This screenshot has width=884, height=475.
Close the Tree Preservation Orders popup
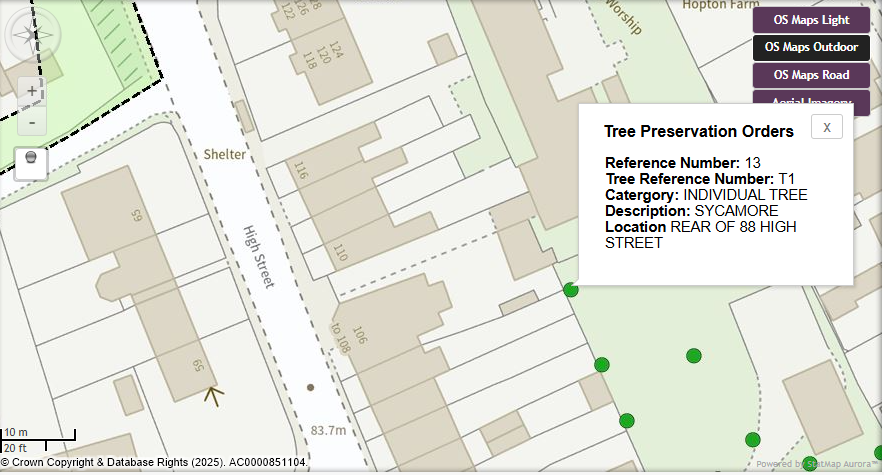[x=826, y=127]
